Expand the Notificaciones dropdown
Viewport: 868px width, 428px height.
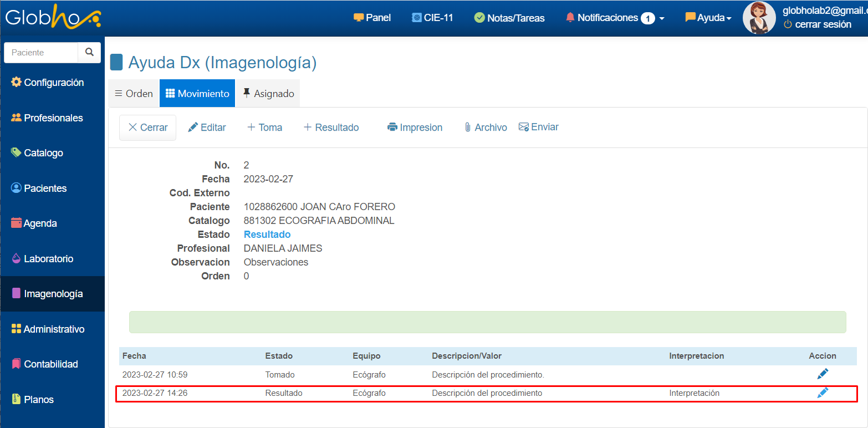coord(615,18)
